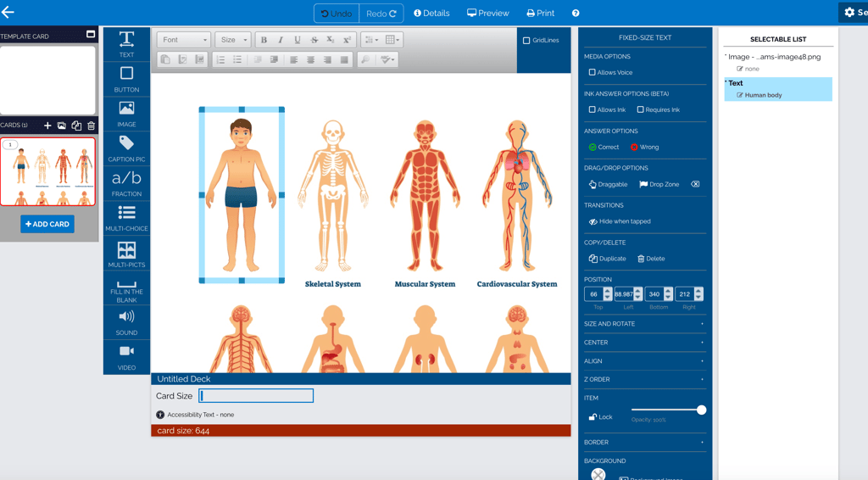
Task: Adjust the Opacity slider handle
Action: [x=701, y=410]
